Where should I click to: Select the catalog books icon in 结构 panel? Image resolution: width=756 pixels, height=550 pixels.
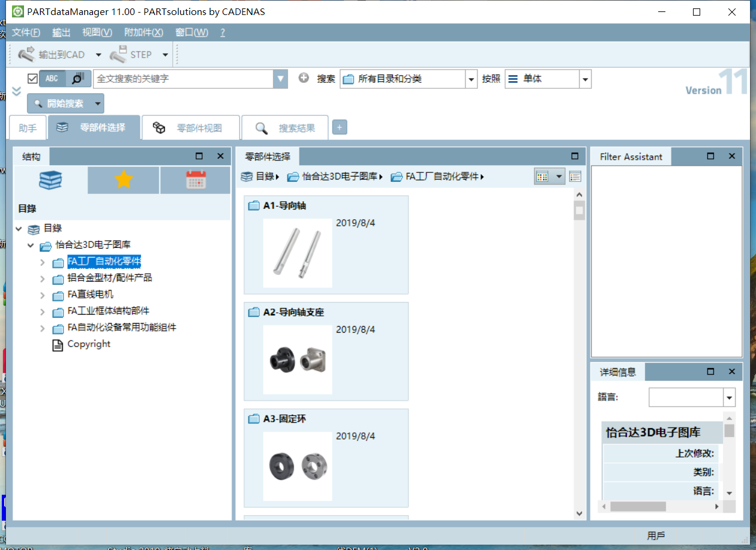pyautogui.click(x=50, y=180)
